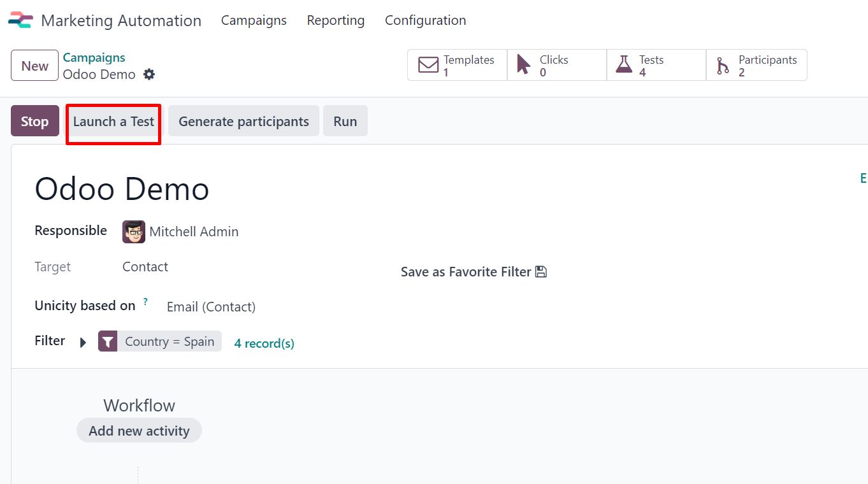Click the Target field label

[x=53, y=267]
